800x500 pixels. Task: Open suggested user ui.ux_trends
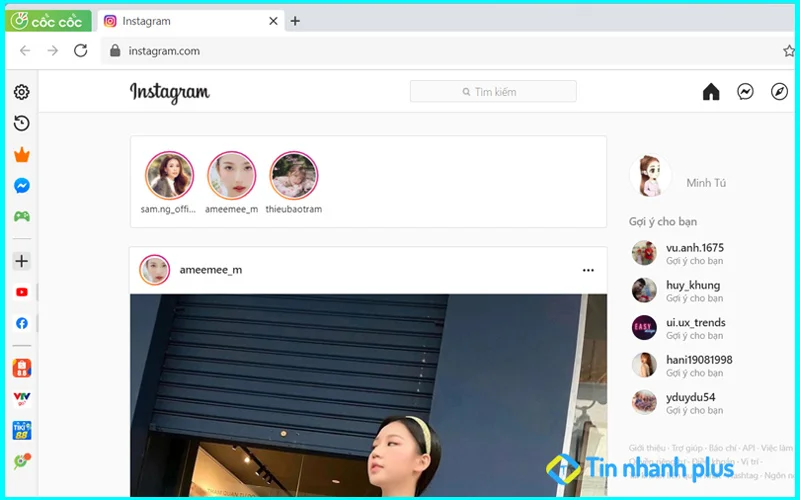(x=695, y=322)
